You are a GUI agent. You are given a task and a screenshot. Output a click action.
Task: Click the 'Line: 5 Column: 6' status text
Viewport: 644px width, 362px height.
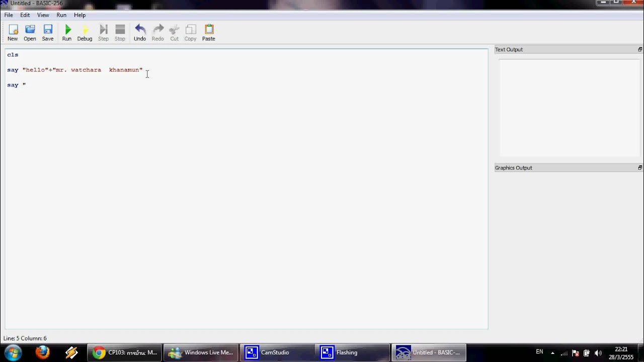25,338
